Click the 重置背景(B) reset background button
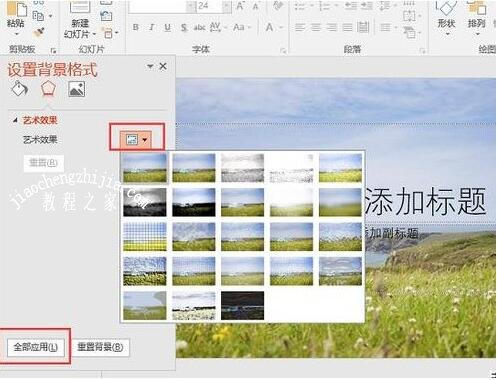497x380 pixels. click(100, 347)
